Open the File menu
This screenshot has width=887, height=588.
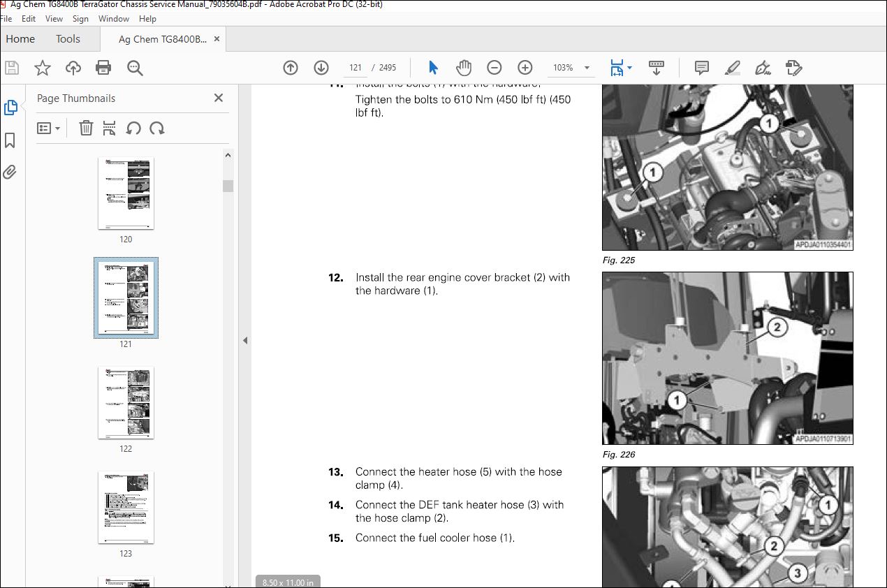click(x=6, y=19)
